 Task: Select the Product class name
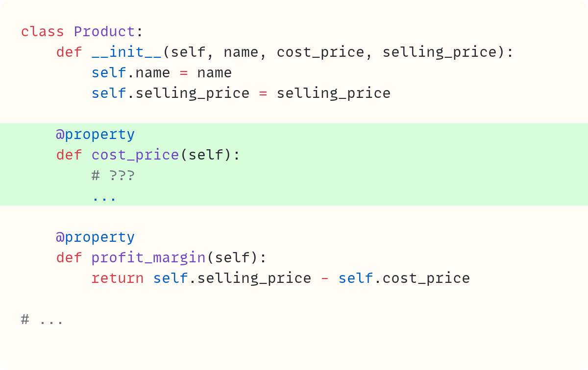104,32
